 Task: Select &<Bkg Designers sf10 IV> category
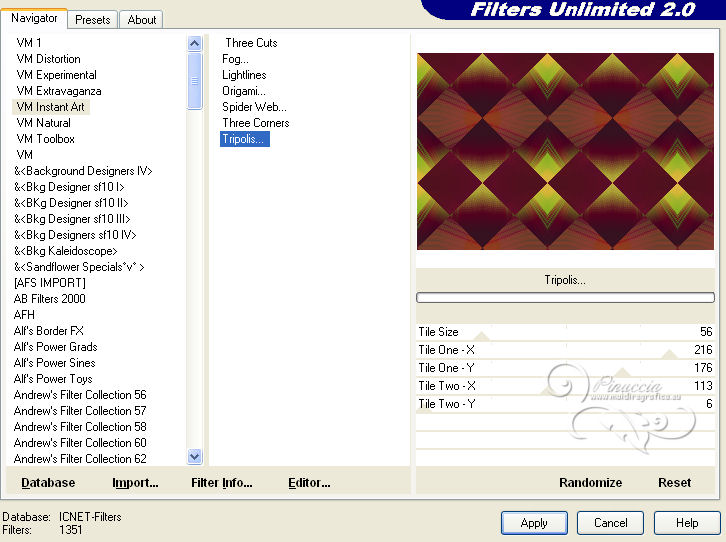coord(75,235)
